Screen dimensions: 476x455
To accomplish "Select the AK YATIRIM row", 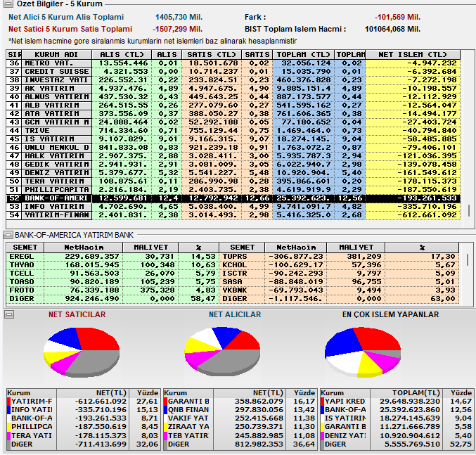I will (233, 89).
